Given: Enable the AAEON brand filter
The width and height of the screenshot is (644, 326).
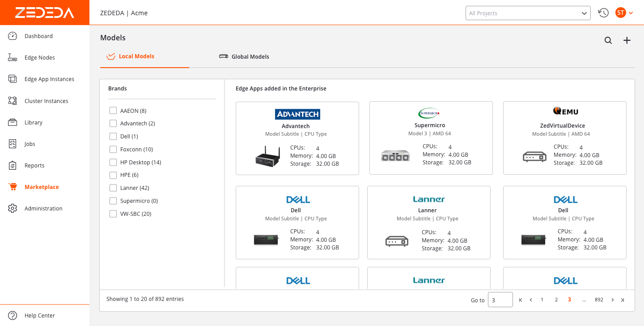Looking at the screenshot, I should (113, 110).
